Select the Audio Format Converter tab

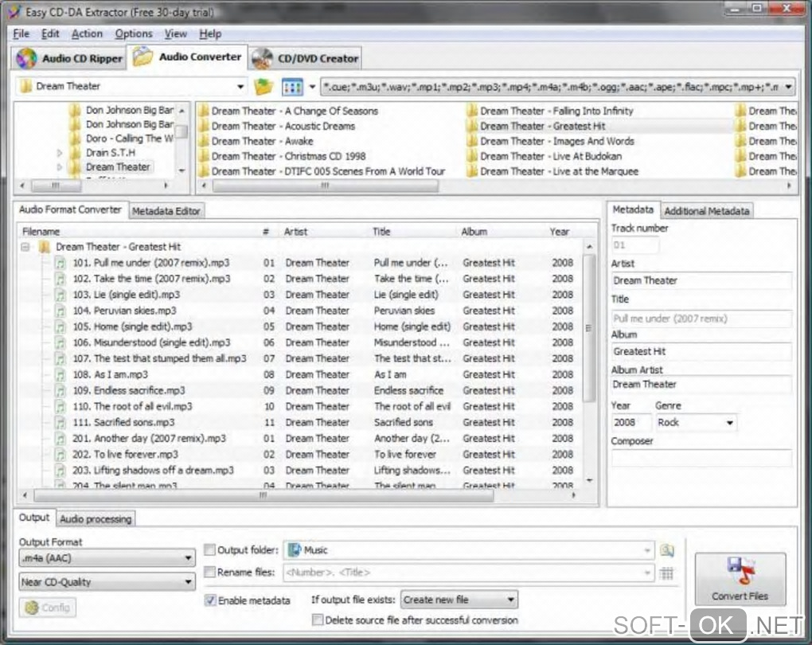[70, 209]
